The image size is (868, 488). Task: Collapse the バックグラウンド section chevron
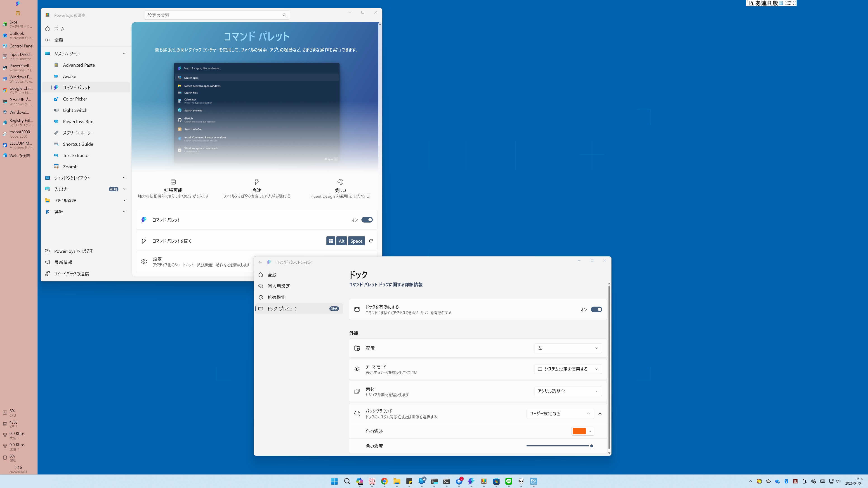click(x=600, y=414)
